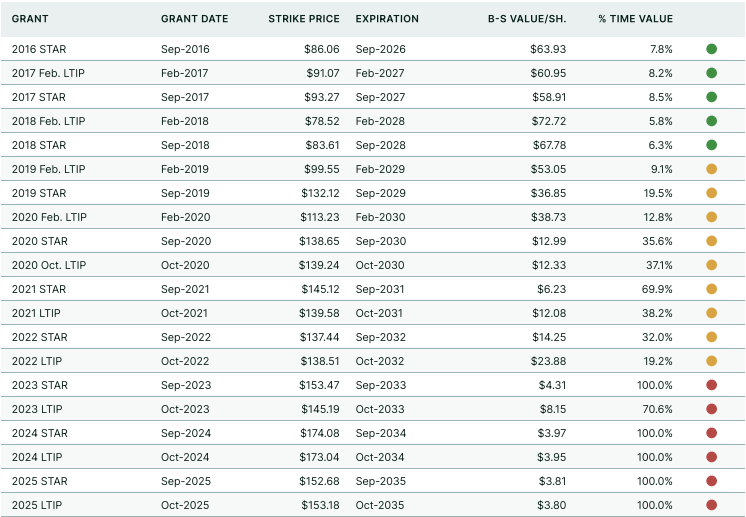The width and height of the screenshot is (746, 517).
Task: Click the Oct-2031 expiration cell
Action: [379, 313]
